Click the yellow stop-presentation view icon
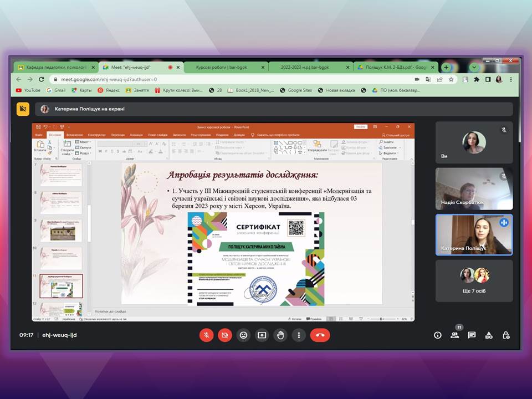532x399 pixels. click(x=23, y=109)
